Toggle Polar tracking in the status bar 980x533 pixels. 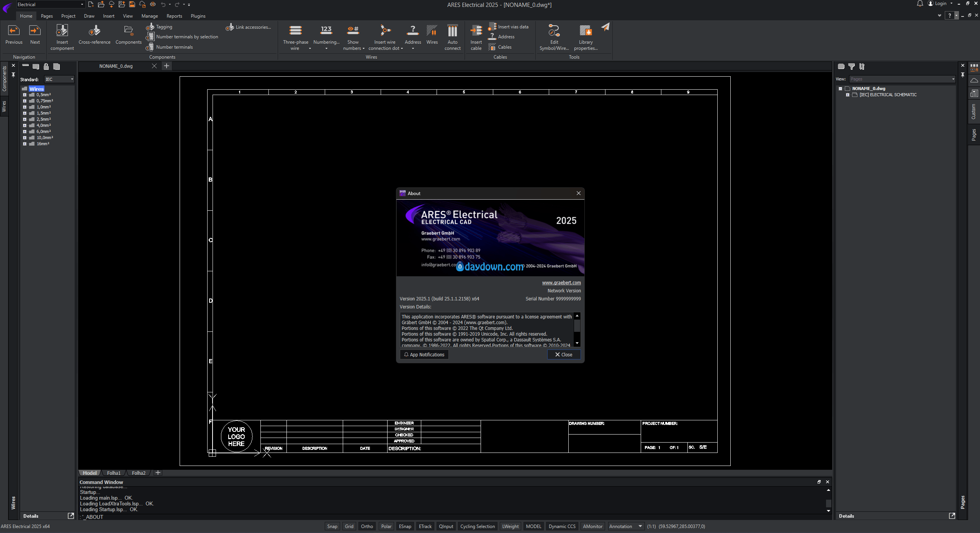(x=386, y=526)
